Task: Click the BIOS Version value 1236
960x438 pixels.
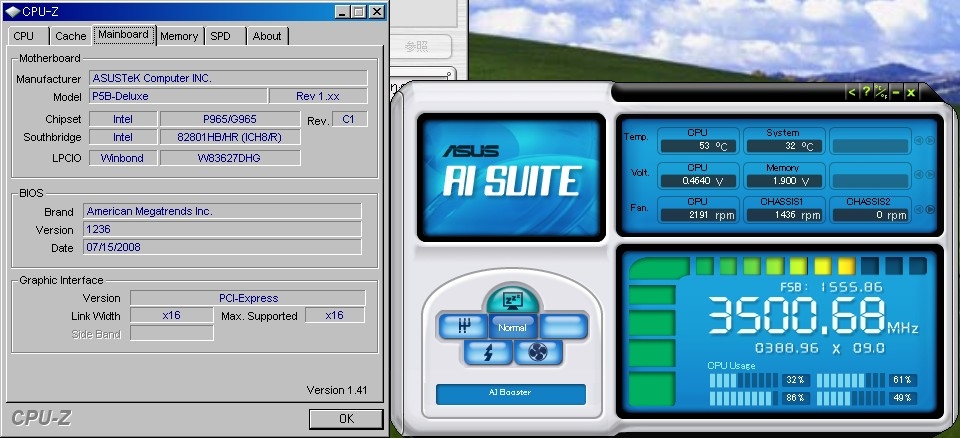Action: 222,230
